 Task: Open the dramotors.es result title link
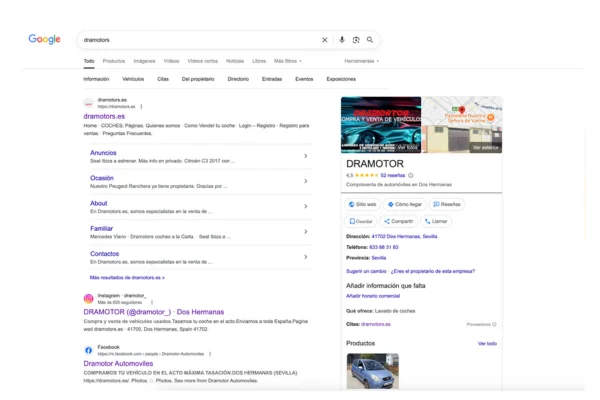tap(104, 116)
